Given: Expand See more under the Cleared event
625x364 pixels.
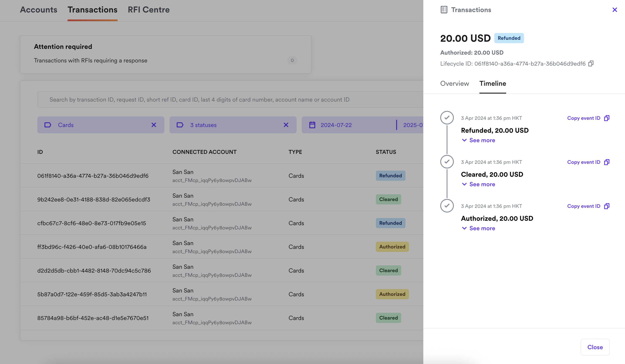Looking at the screenshot, I should (479, 184).
